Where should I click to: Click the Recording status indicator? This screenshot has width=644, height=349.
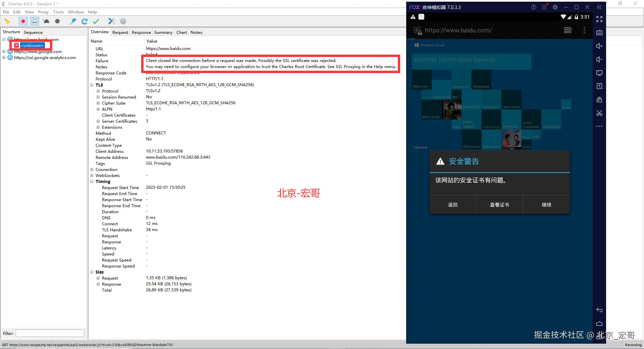coord(633,345)
